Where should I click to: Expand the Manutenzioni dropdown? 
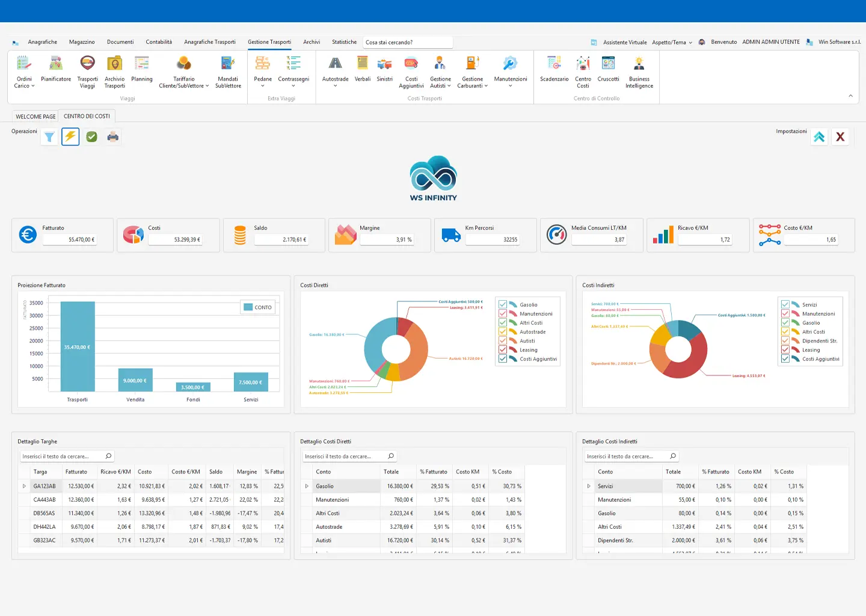(510, 86)
